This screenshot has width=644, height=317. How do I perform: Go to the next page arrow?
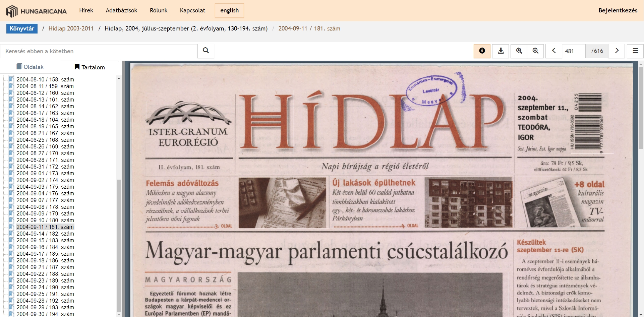pyautogui.click(x=617, y=51)
